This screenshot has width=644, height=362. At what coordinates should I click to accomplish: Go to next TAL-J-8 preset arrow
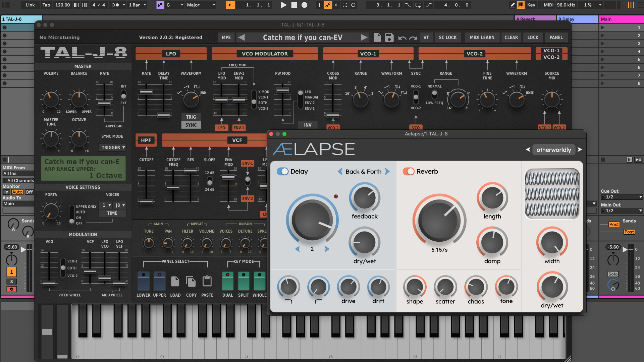click(364, 38)
